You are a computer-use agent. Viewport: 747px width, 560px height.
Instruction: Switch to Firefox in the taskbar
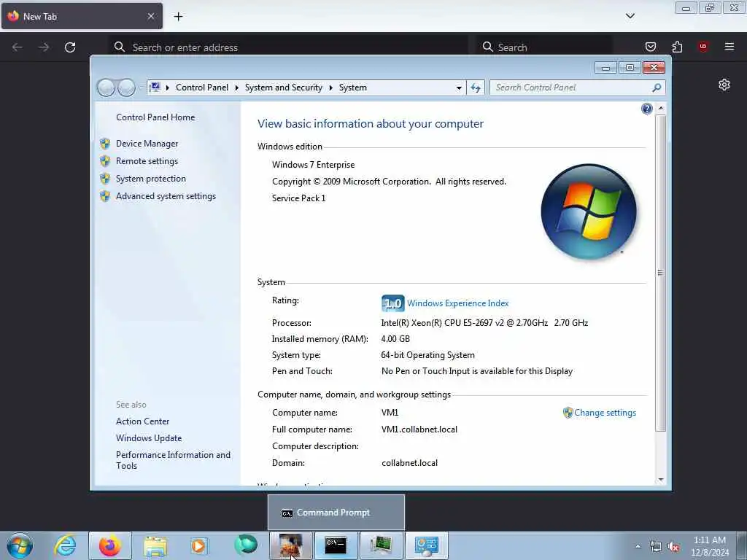pyautogui.click(x=109, y=545)
